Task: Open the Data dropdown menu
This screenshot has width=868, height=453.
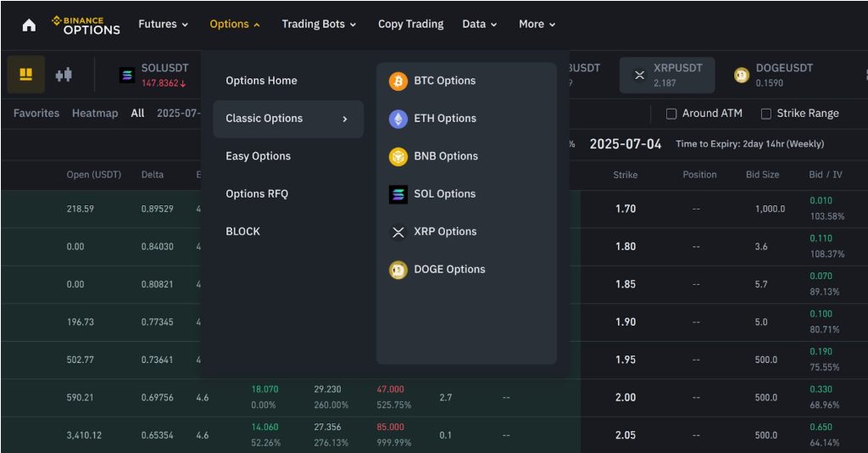Action: tap(480, 24)
